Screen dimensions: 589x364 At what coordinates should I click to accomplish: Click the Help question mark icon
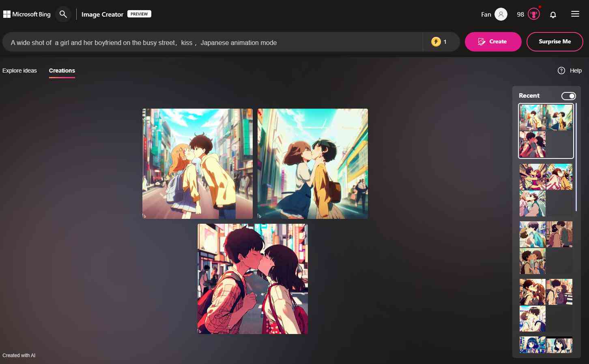click(561, 71)
